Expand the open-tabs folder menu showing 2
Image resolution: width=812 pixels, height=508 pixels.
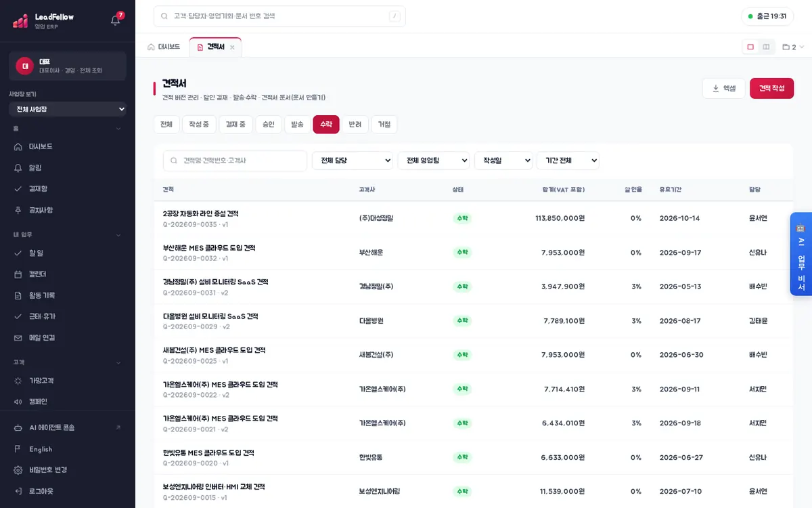(x=793, y=47)
